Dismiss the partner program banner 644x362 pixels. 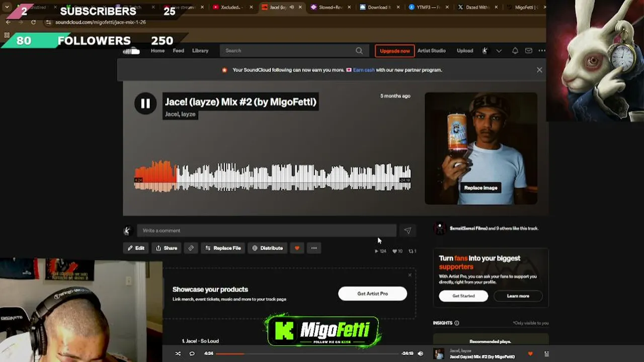point(539,70)
